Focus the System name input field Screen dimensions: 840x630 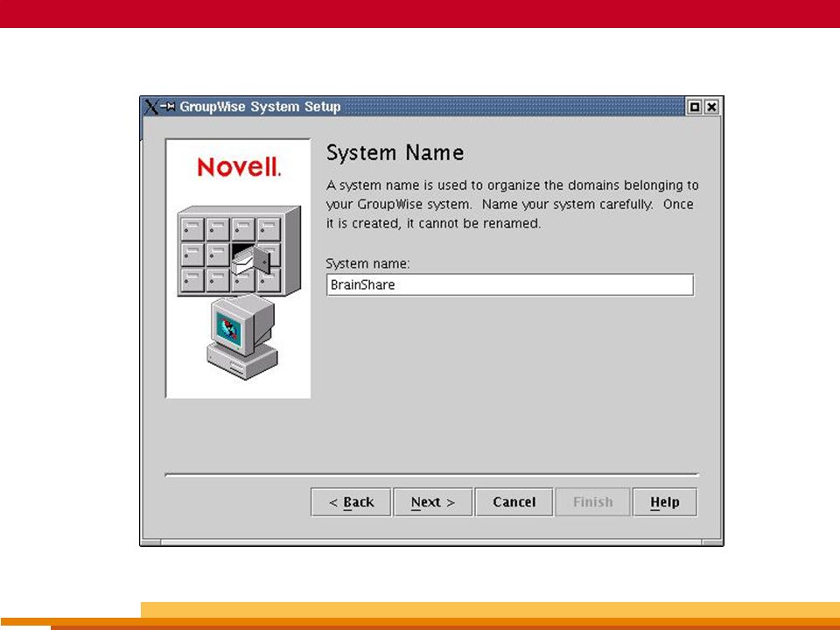510,284
